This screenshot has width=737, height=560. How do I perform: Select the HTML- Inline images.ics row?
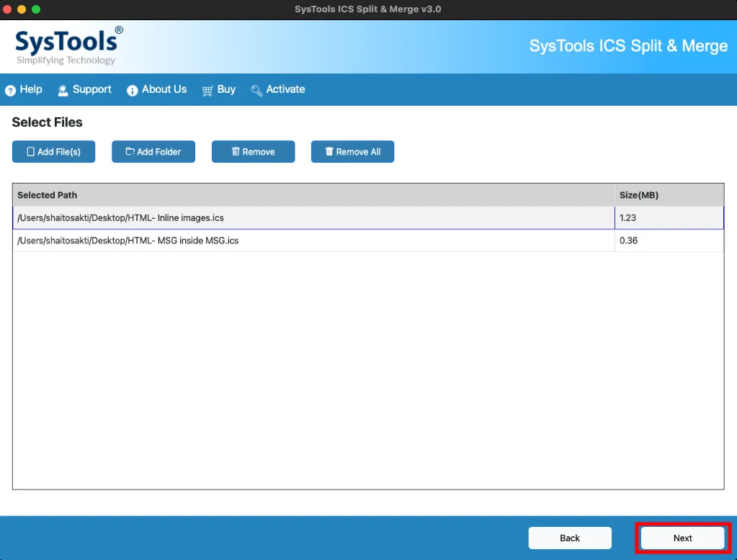pyautogui.click(x=368, y=218)
